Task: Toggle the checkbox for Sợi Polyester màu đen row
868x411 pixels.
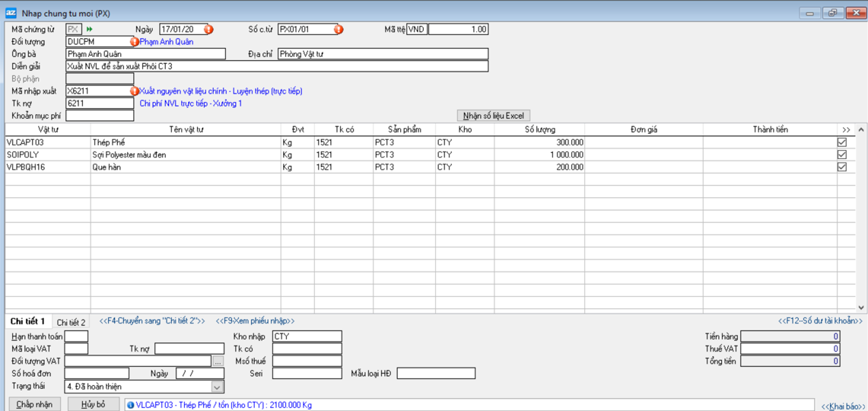Action: 841,155
